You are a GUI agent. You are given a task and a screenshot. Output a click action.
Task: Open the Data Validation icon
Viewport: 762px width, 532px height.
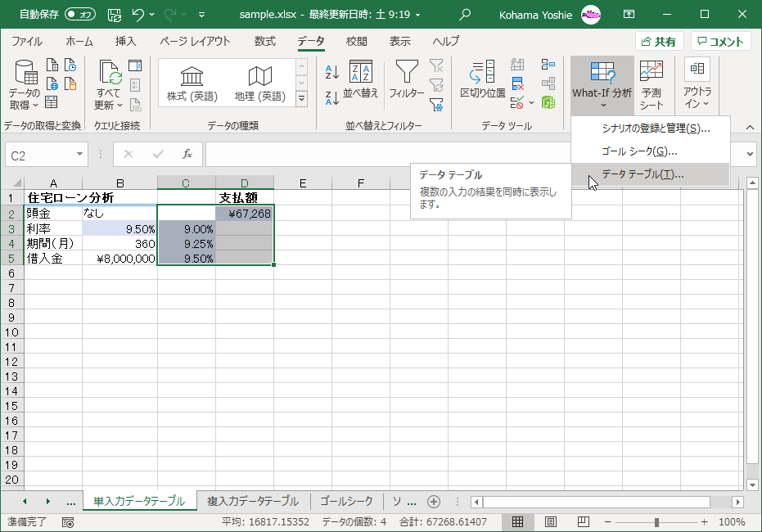pos(516,104)
